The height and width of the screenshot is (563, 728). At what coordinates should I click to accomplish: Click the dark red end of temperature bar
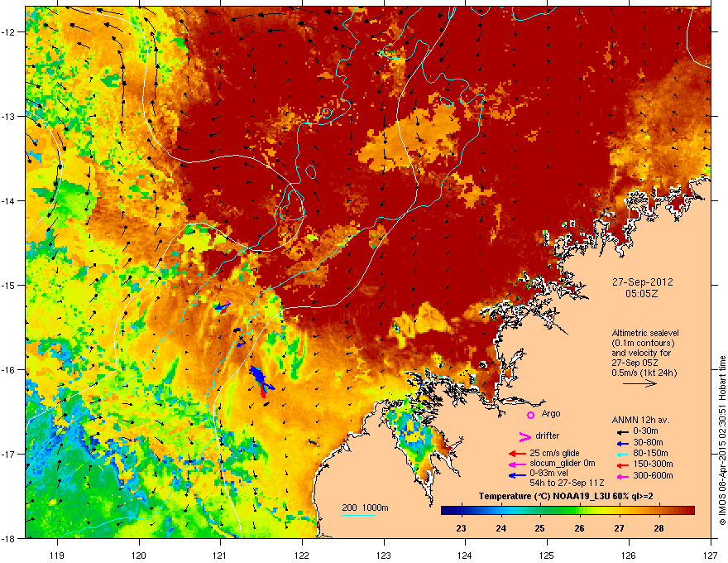[689, 511]
